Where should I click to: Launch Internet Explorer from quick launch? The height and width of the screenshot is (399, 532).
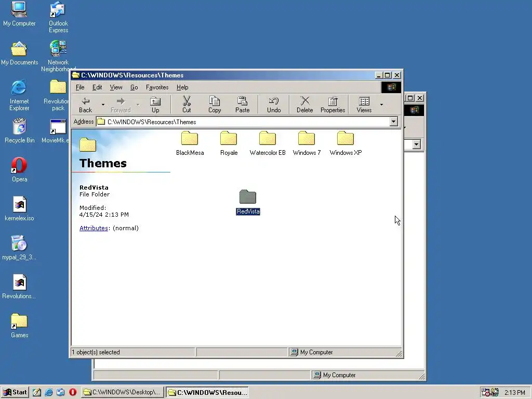click(x=49, y=392)
